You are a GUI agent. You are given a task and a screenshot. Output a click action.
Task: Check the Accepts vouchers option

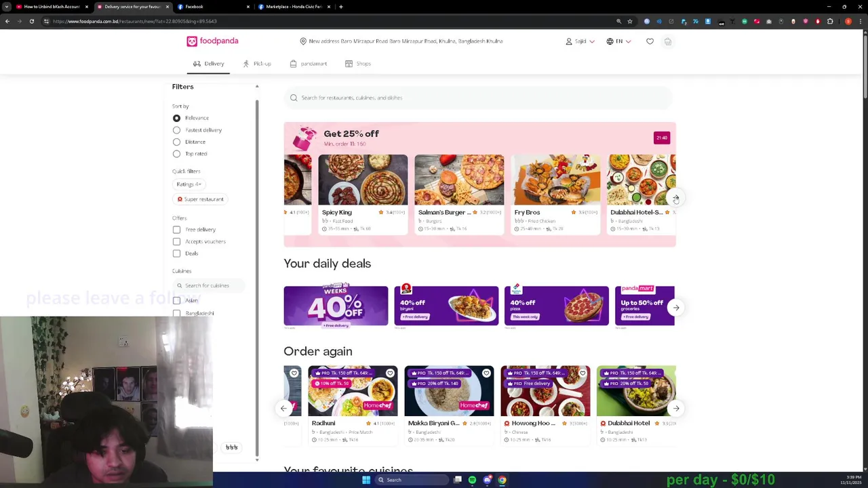coord(176,241)
